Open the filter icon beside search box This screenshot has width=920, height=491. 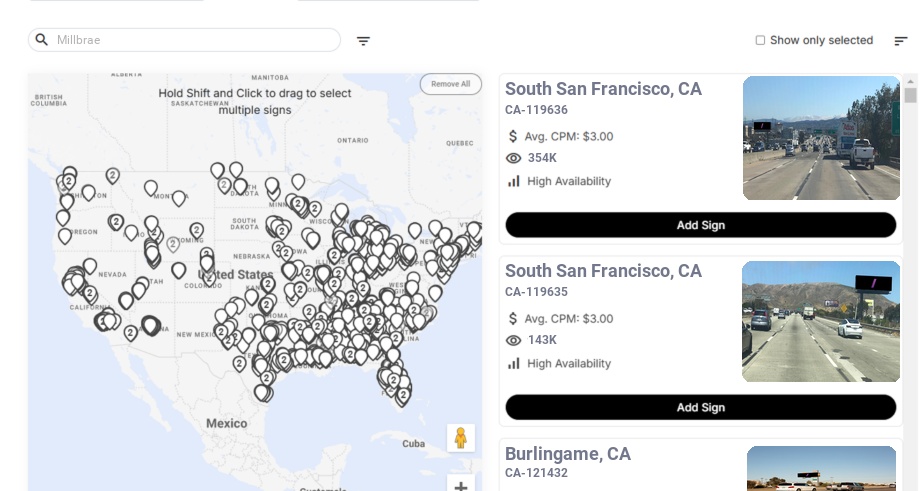[363, 41]
